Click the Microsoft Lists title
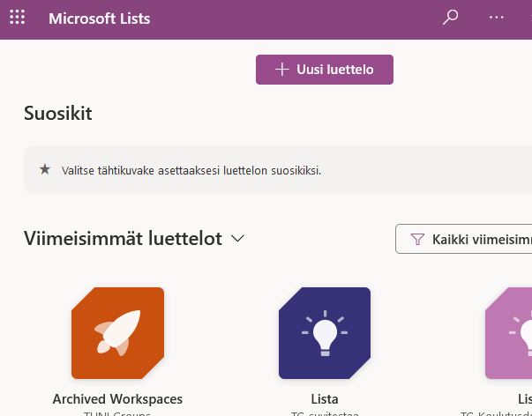 (99, 19)
